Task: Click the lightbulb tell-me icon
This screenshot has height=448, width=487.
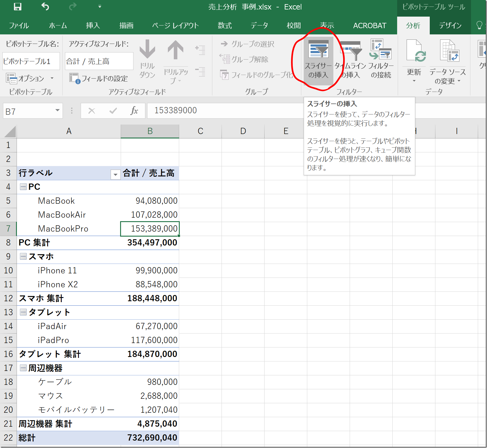Action: tap(479, 25)
